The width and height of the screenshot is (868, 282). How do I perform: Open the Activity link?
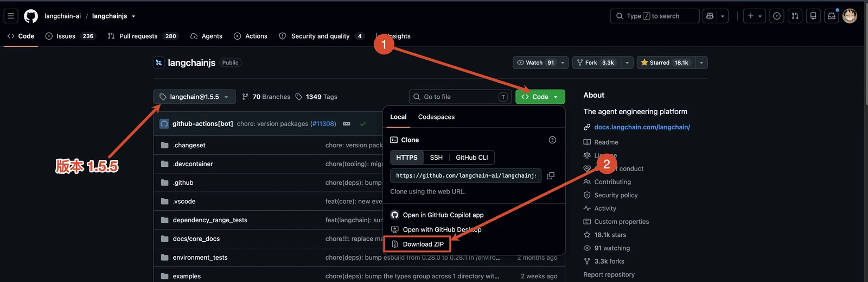(x=599, y=208)
